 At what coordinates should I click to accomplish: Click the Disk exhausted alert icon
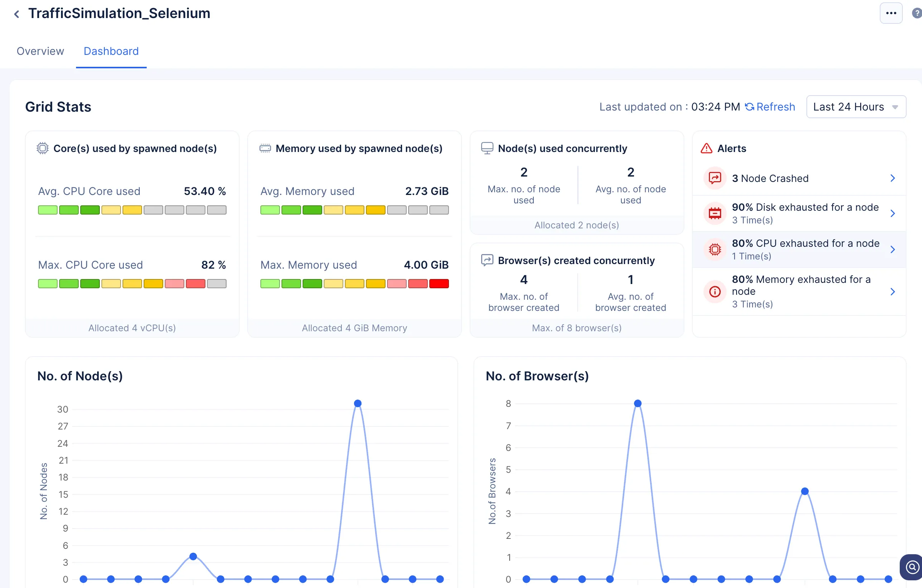coord(715,213)
